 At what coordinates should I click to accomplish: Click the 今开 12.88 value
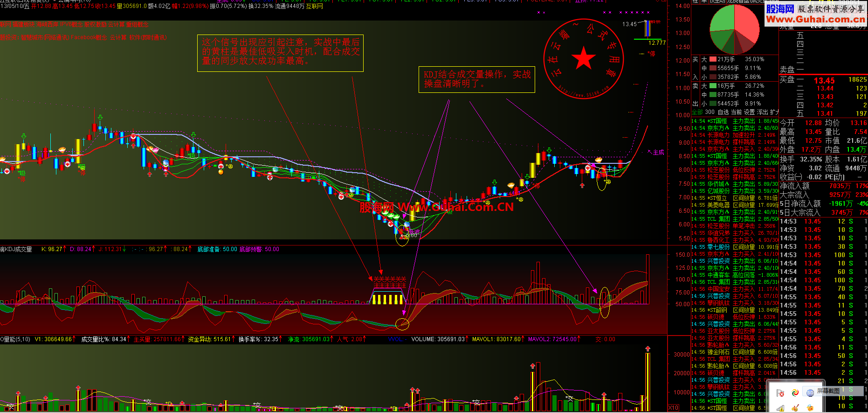(x=813, y=123)
